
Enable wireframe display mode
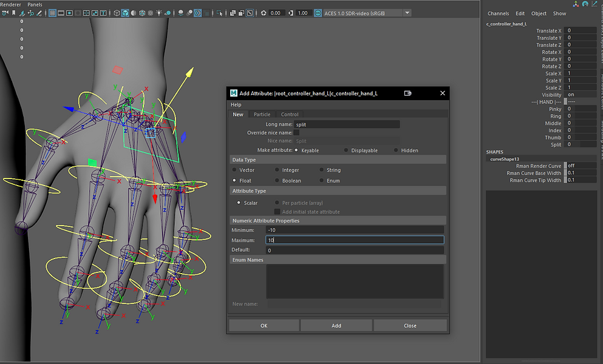(x=116, y=13)
